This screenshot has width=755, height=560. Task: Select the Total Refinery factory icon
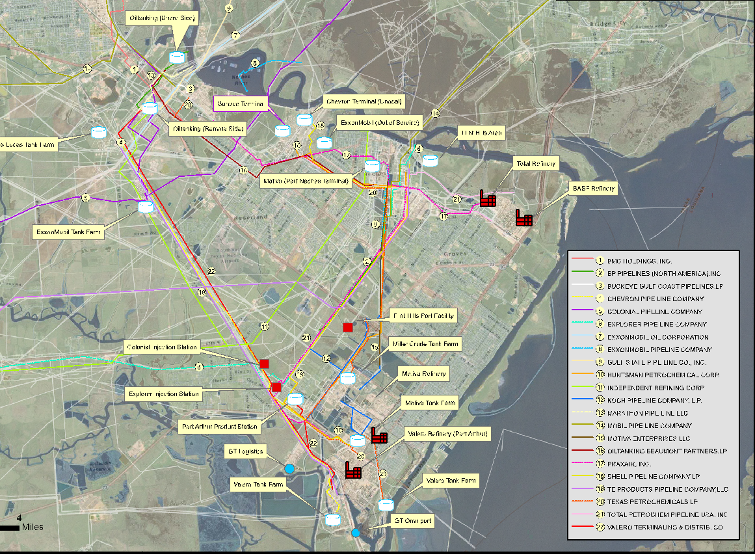(x=488, y=198)
